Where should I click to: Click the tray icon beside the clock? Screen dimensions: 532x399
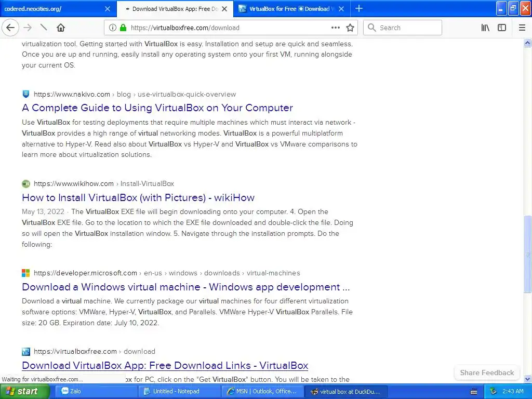coord(493,391)
